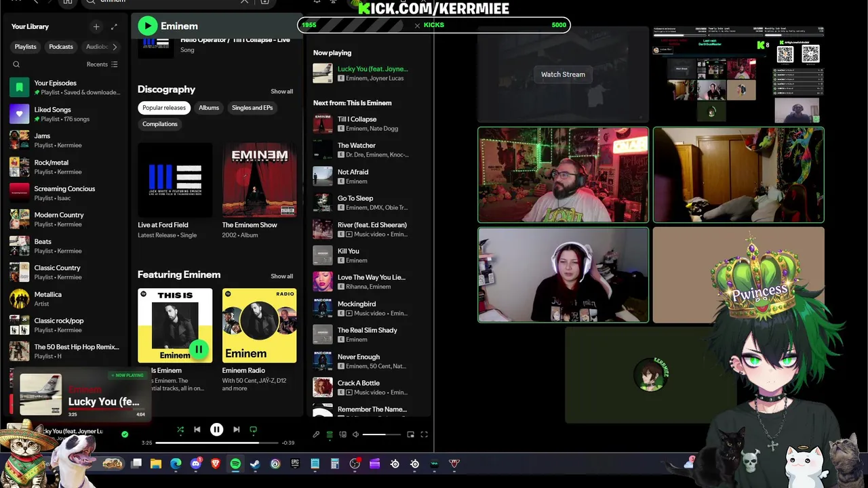The image size is (868, 488).
Task: Toggle repeat mode in the player
Action: 254,430
